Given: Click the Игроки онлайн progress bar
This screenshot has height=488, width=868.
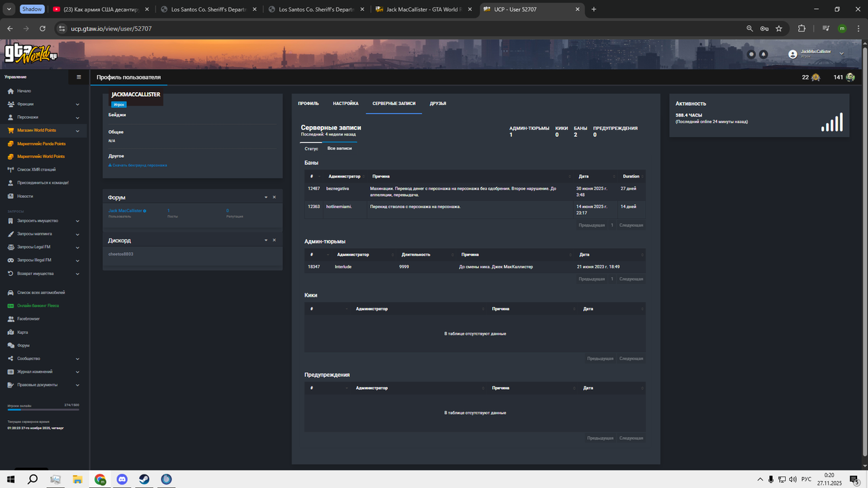Looking at the screenshot, I should (43, 410).
